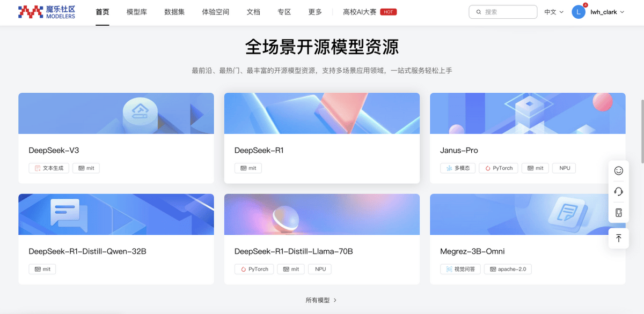Open the 中文 language dropdown
Screen dimensions: 644x314
[x=554, y=12]
